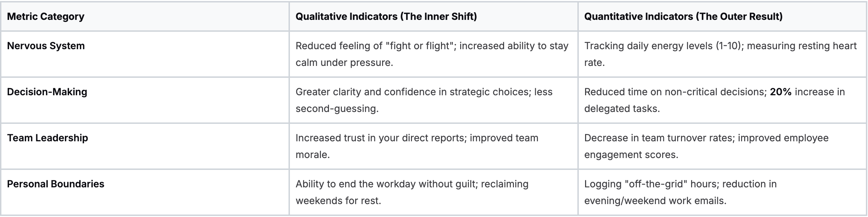Click the text "evening/weekend work emails."
The width and height of the screenshot is (868, 217).
[655, 201]
